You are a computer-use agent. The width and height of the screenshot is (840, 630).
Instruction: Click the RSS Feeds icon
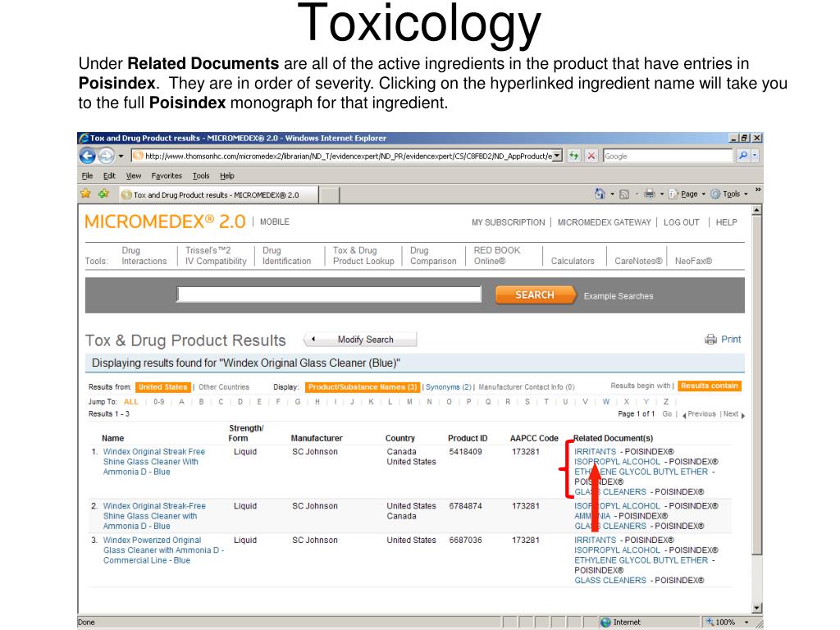pyautogui.click(x=624, y=194)
